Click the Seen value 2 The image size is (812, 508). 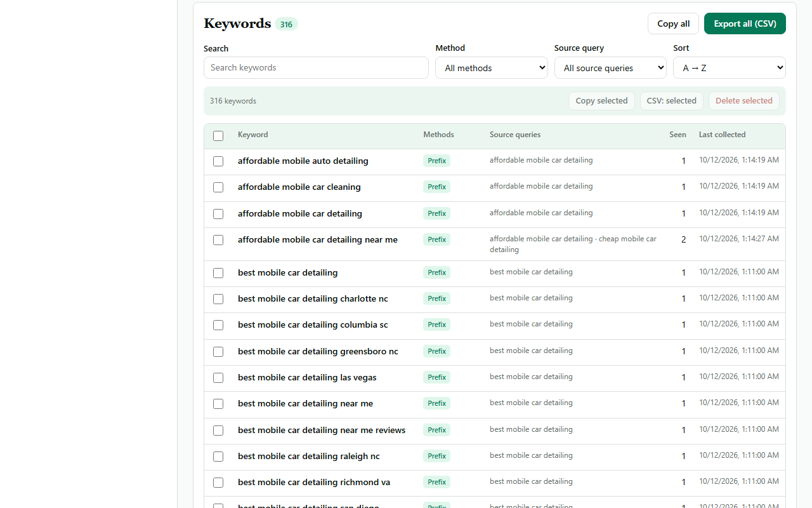point(683,239)
